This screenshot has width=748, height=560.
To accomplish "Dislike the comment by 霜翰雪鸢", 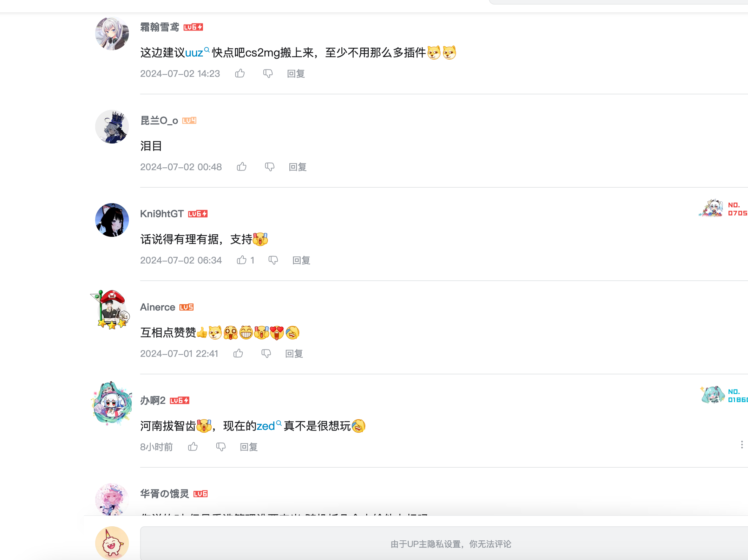I will 268,73.
